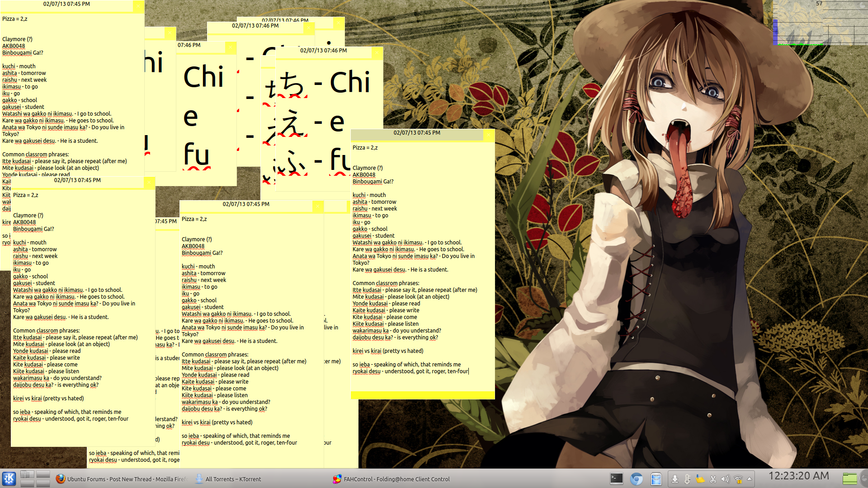Open the volume speaker tray icon
This screenshot has width=868, height=488.
coord(725,479)
